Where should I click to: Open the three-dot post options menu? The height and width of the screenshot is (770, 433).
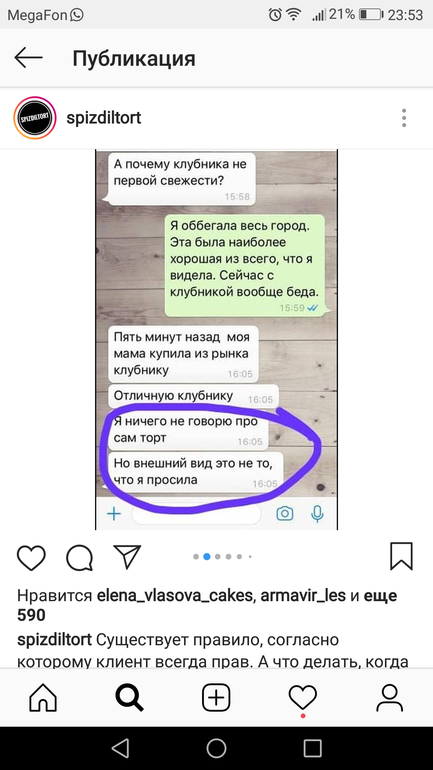(x=404, y=118)
